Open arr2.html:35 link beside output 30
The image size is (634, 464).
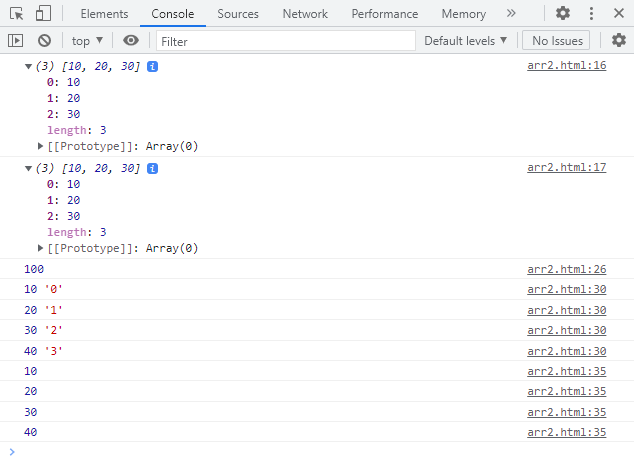566,412
